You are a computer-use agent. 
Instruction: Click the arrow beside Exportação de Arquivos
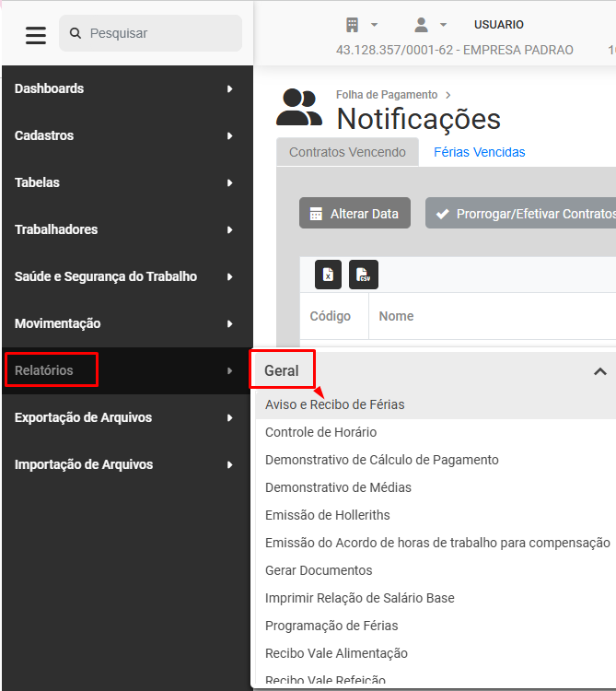point(229,417)
